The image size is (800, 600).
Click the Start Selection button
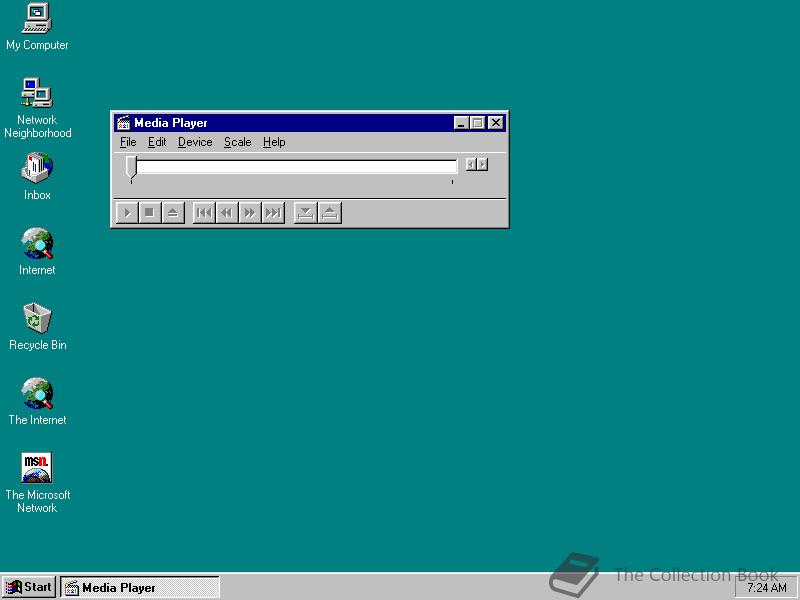pyautogui.click(x=306, y=213)
